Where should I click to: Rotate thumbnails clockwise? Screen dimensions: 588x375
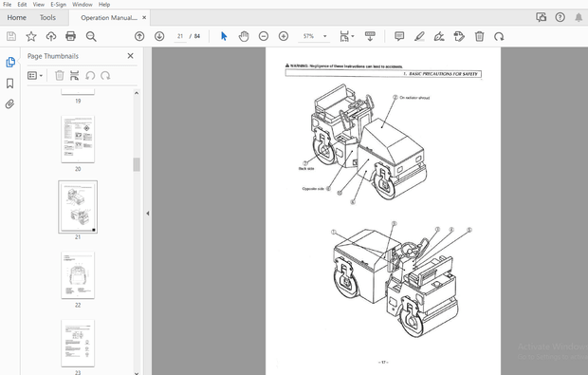pos(105,76)
